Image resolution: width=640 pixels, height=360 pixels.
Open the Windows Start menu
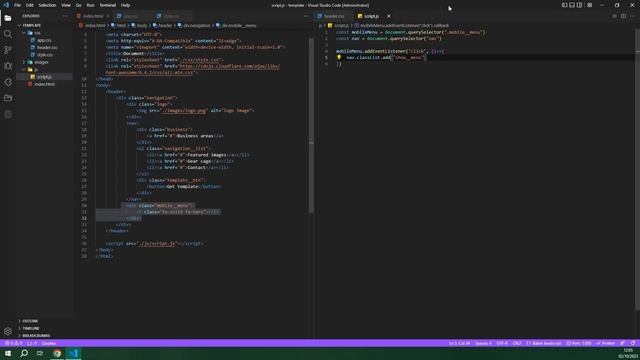click(x=8, y=353)
